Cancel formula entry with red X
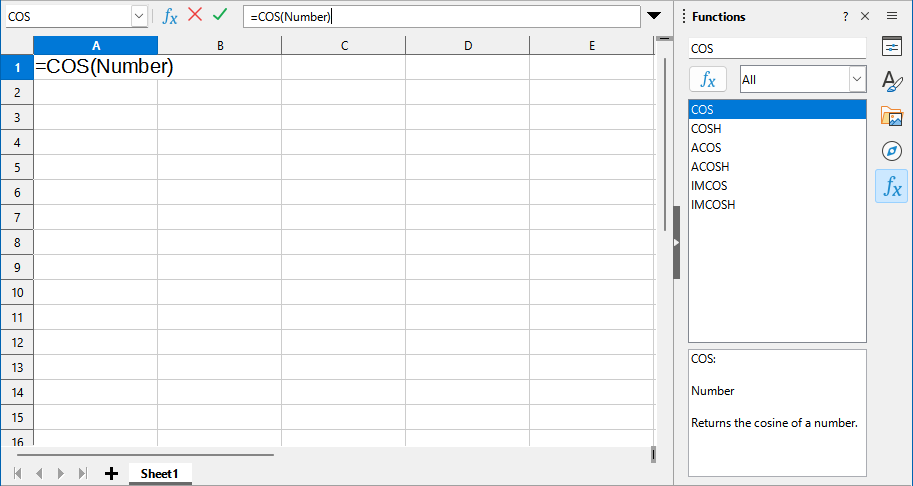Screen dimensions: 913x486 [195, 15]
